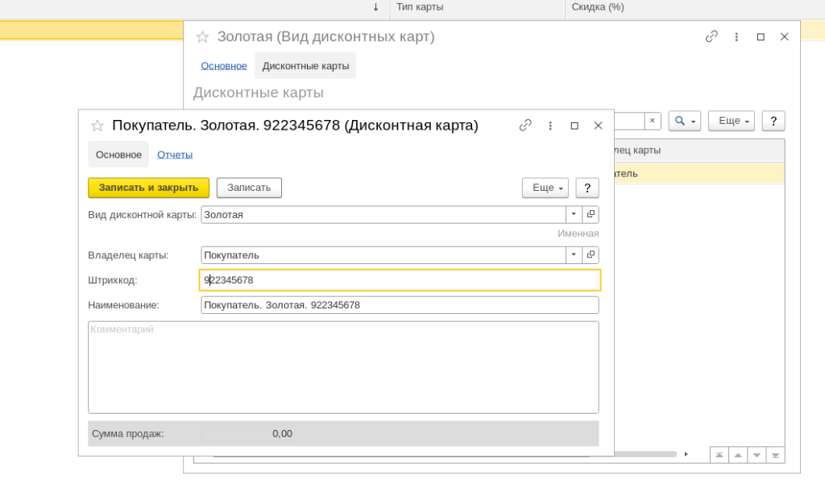Switch to Основное link in Золотая window
825x504 pixels.
[x=224, y=66]
